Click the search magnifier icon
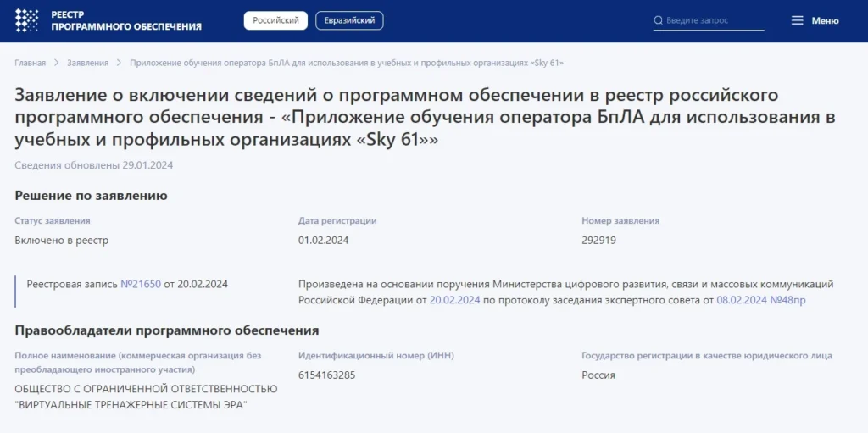868x433 pixels. (x=659, y=20)
